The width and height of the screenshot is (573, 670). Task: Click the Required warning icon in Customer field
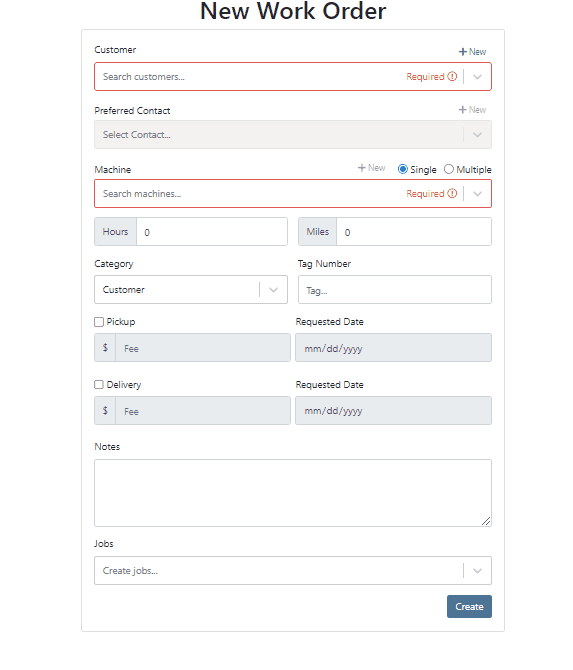tap(452, 76)
